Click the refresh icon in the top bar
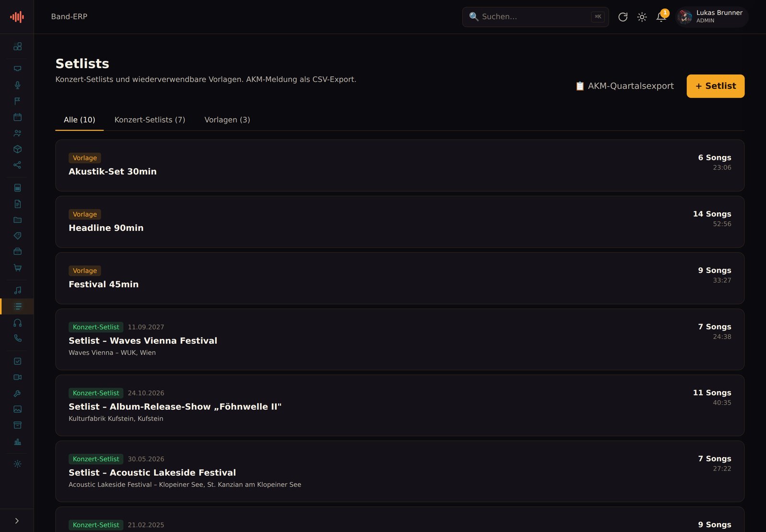 (x=622, y=17)
